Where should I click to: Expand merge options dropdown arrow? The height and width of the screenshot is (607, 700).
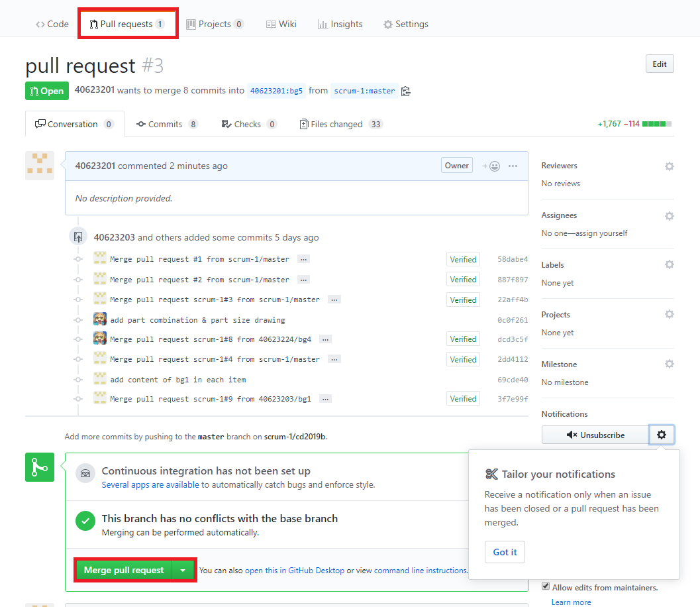[183, 571]
